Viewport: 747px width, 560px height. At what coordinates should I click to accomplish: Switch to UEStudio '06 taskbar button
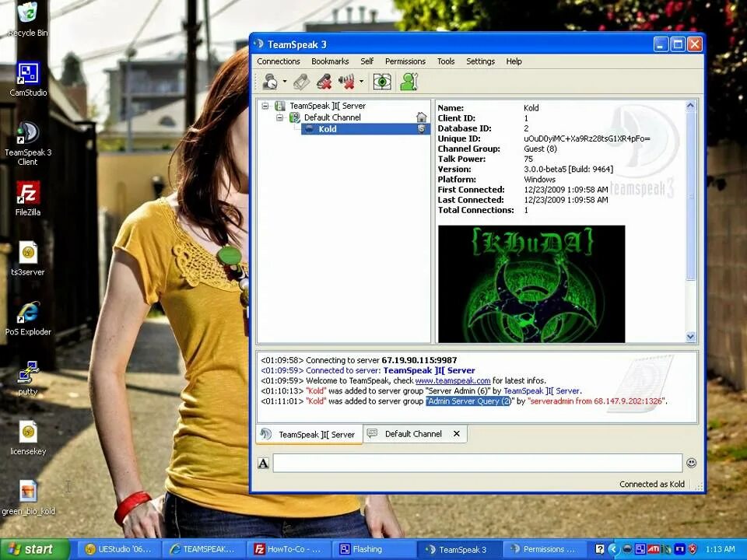point(118,550)
